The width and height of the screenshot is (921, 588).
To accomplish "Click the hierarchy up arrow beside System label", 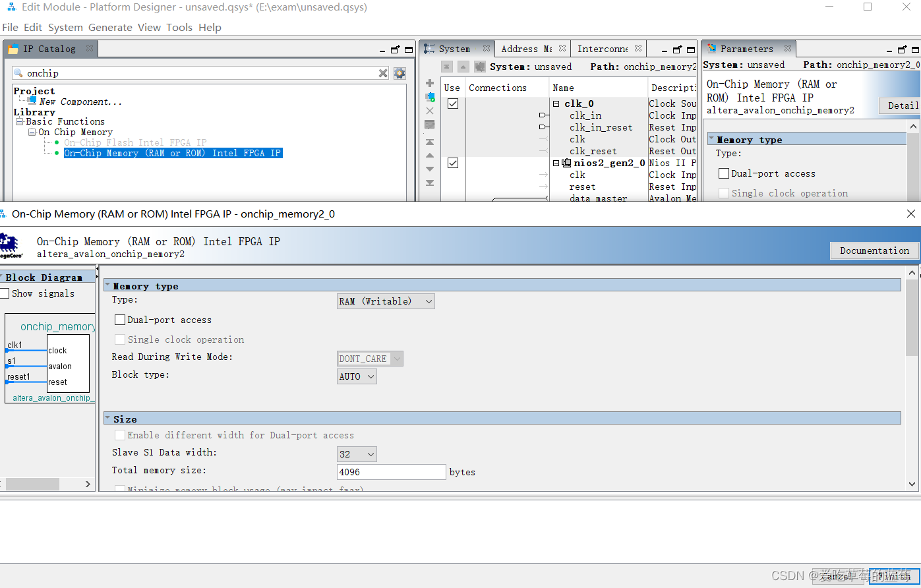I will click(x=463, y=67).
